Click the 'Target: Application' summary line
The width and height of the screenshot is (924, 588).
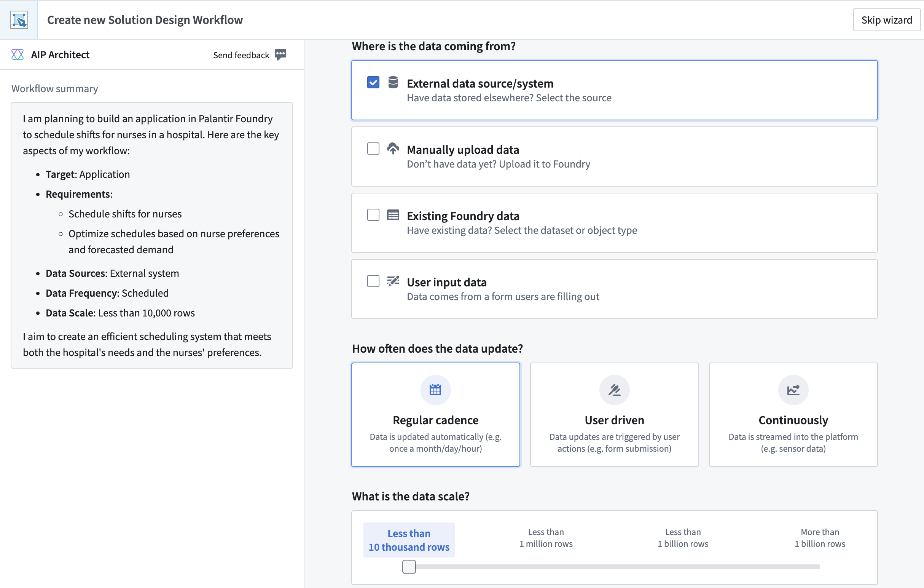[x=88, y=174]
